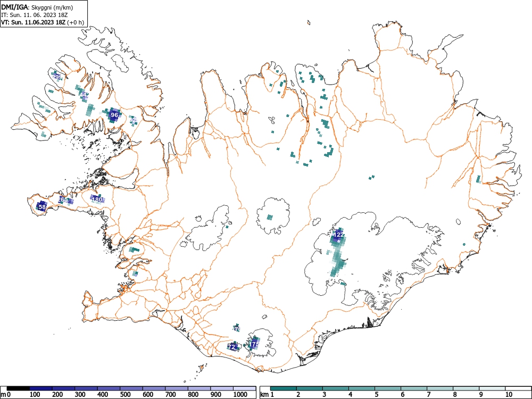Pick the 400–500 m legend swatch
This screenshot has width=532, height=399.
click(109, 388)
